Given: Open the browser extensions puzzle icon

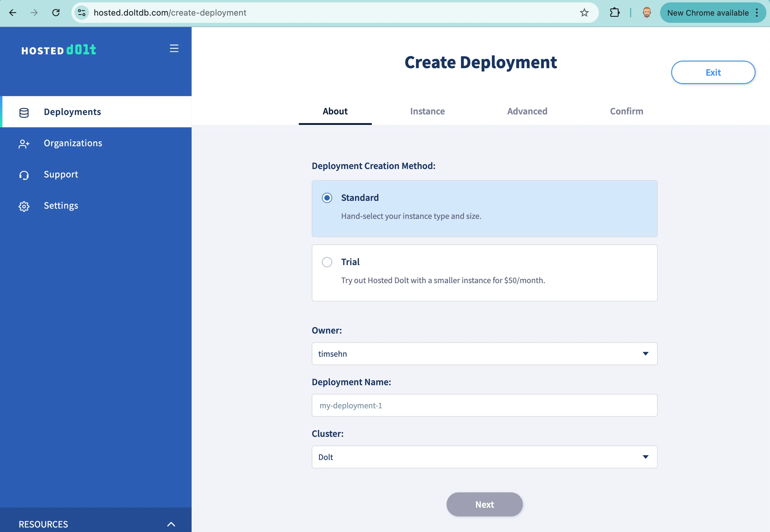Looking at the screenshot, I should (615, 13).
